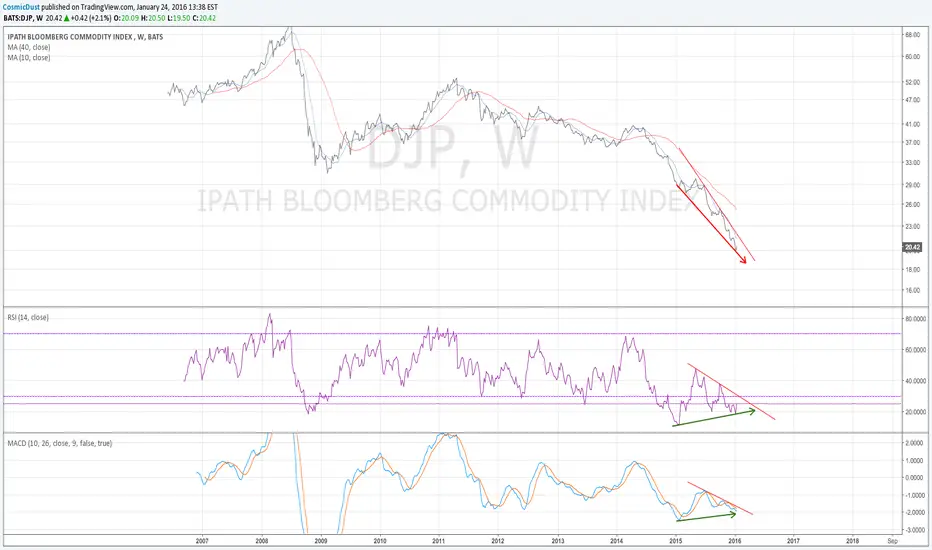Select the MA (10, close) indicator legend
Image resolution: width=932 pixels, height=550 pixels.
[x=29, y=58]
